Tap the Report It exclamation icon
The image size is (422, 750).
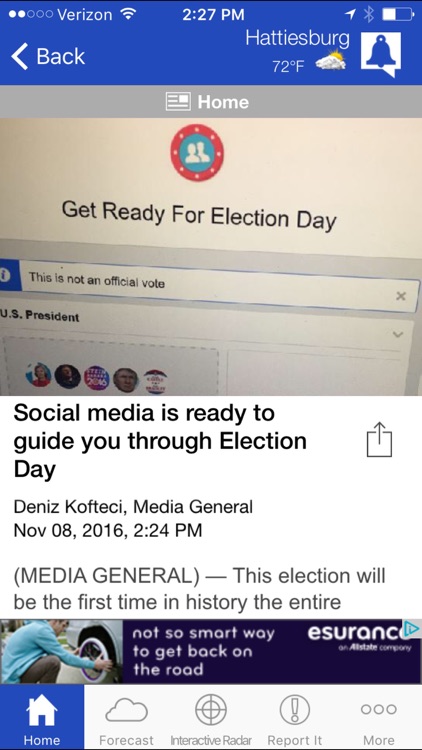(x=295, y=710)
